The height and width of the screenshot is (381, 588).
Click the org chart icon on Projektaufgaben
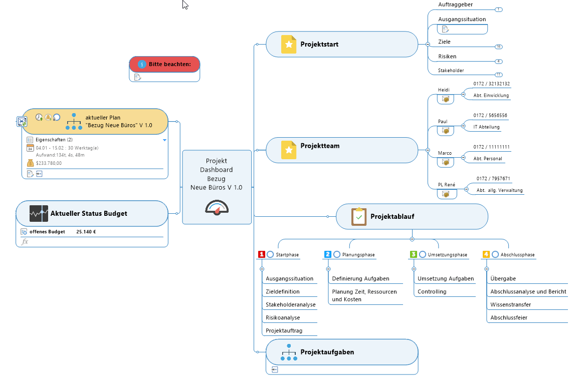click(x=289, y=352)
